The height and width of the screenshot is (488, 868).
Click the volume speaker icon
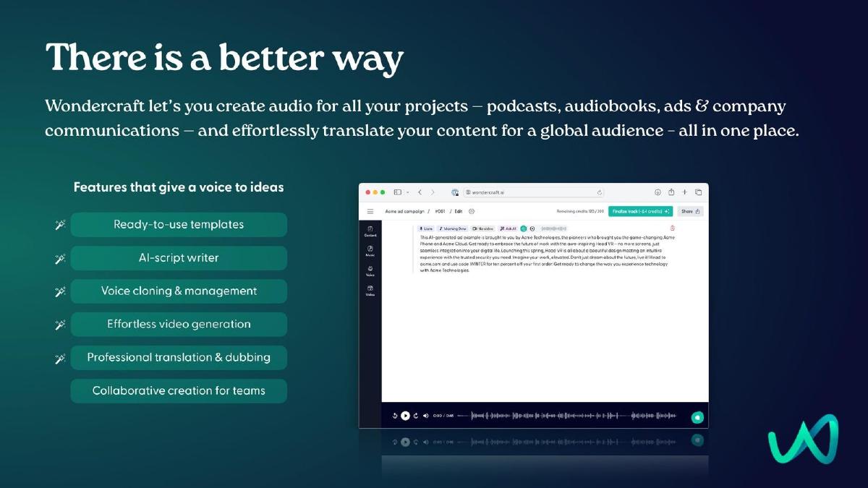(x=426, y=416)
